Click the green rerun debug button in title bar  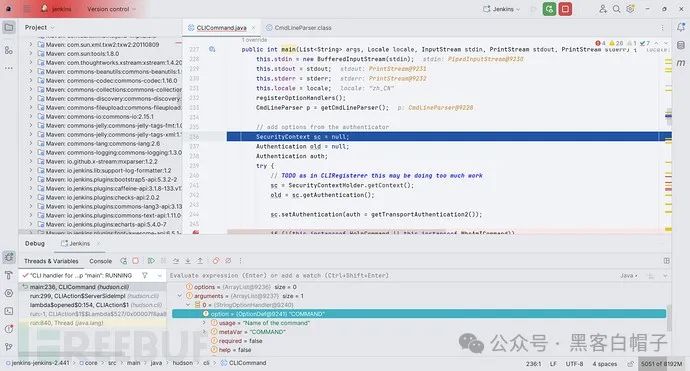(x=549, y=9)
